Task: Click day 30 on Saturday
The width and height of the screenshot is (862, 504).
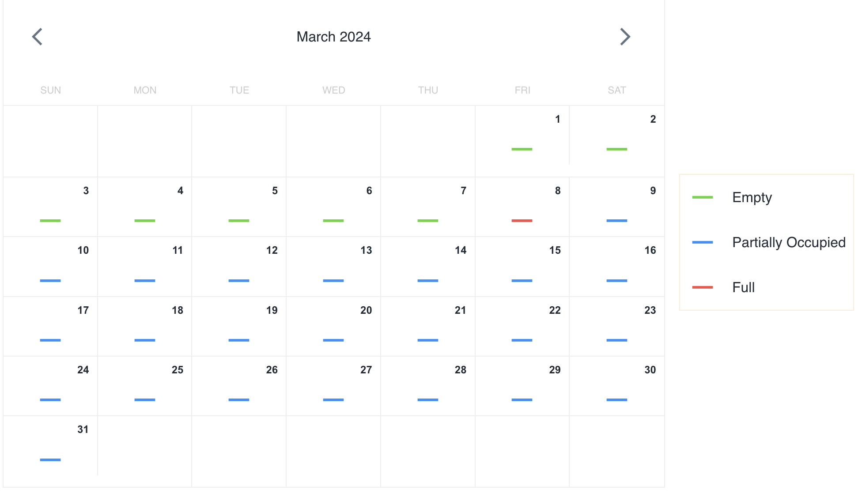Action: point(617,386)
